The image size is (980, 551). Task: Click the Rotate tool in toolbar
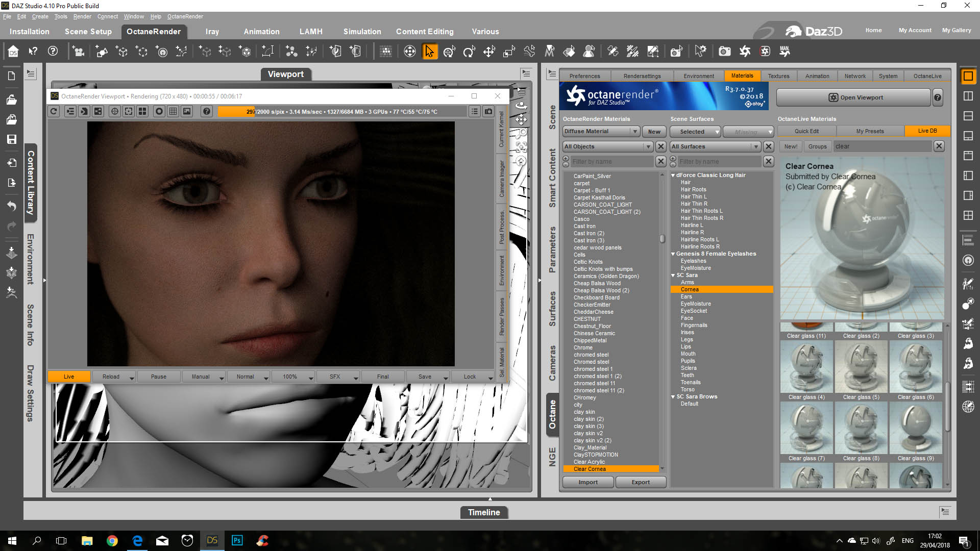(x=469, y=52)
